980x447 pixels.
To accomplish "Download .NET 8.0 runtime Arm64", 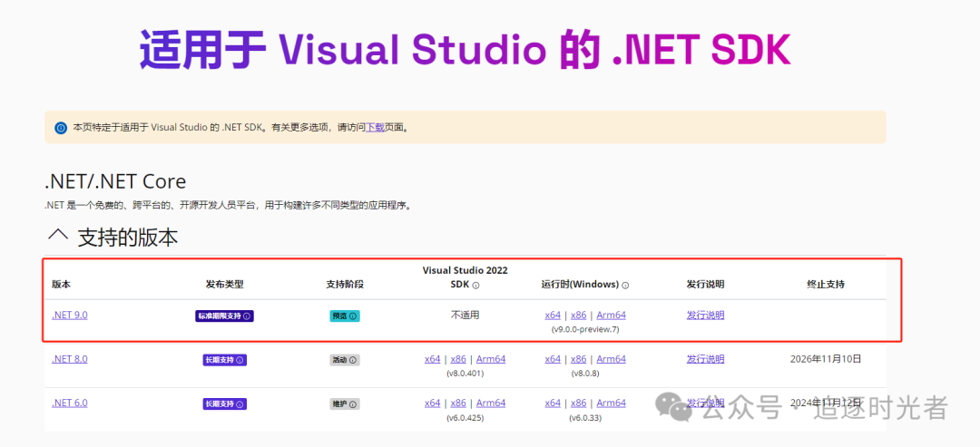I will (612, 359).
